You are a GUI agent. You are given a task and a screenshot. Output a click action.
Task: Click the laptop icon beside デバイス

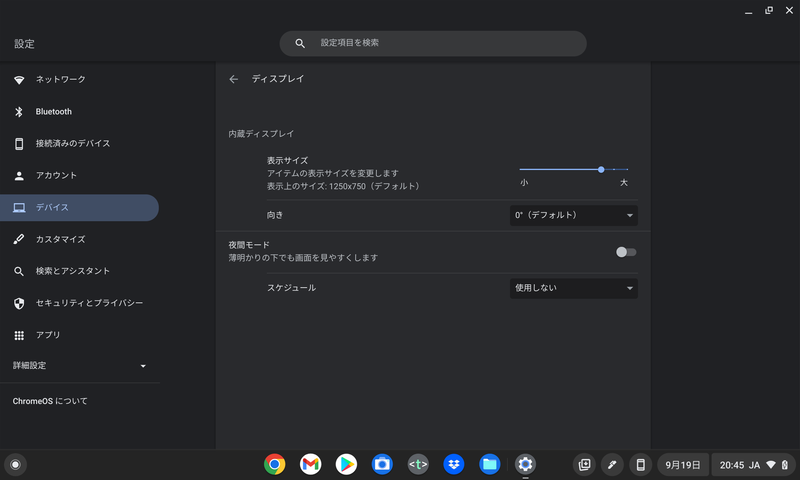point(19,208)
